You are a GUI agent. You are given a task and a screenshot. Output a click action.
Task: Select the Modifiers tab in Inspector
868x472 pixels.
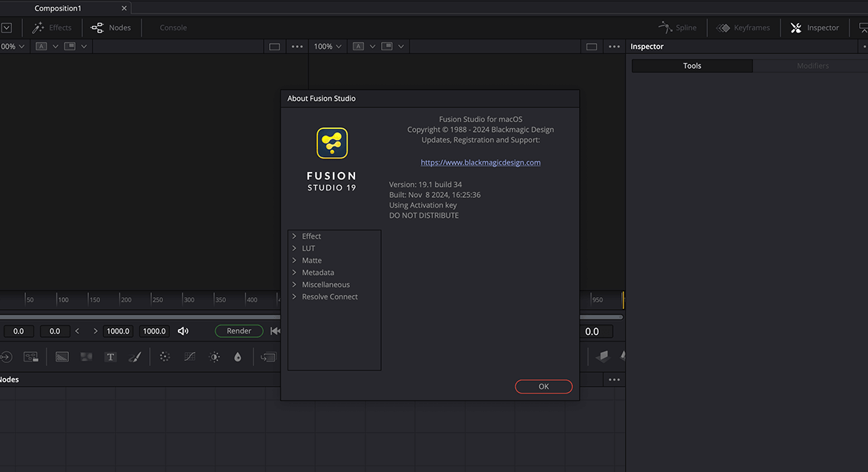[812, 66]
